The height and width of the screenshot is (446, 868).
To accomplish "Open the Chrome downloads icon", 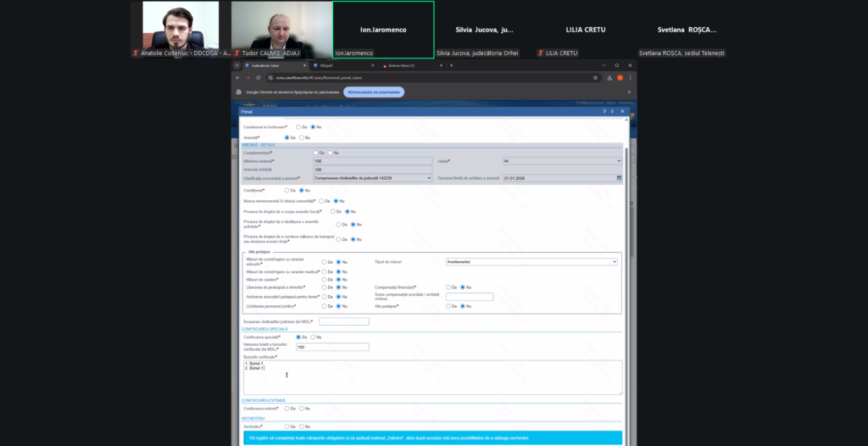I will tap(609, 78).
